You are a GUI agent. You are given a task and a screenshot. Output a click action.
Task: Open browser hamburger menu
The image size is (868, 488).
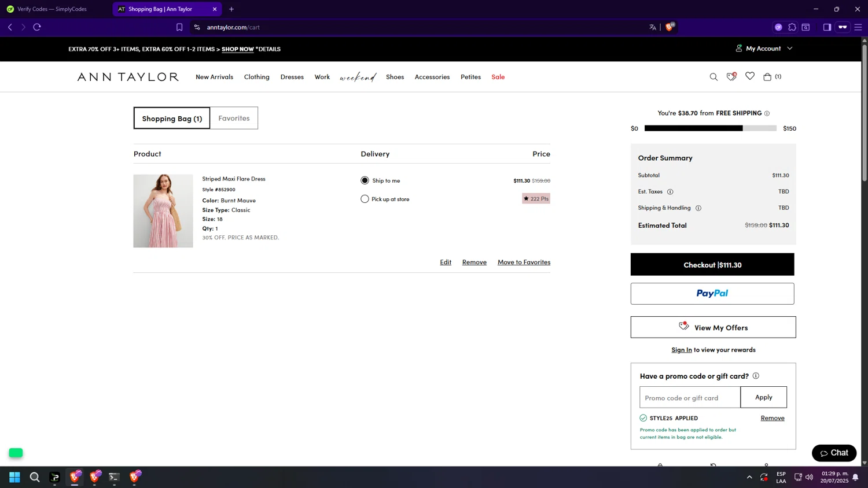click(858, 27)
